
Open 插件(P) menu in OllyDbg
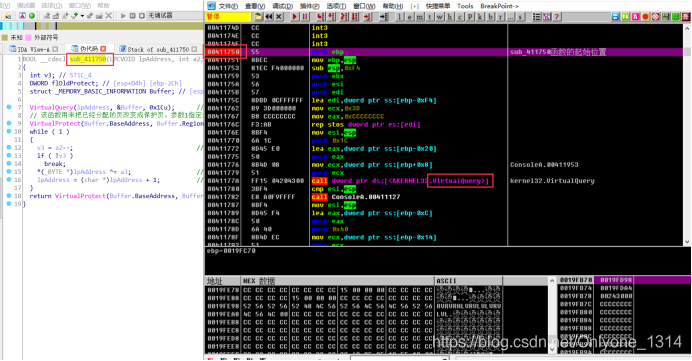tap(309, 6)
